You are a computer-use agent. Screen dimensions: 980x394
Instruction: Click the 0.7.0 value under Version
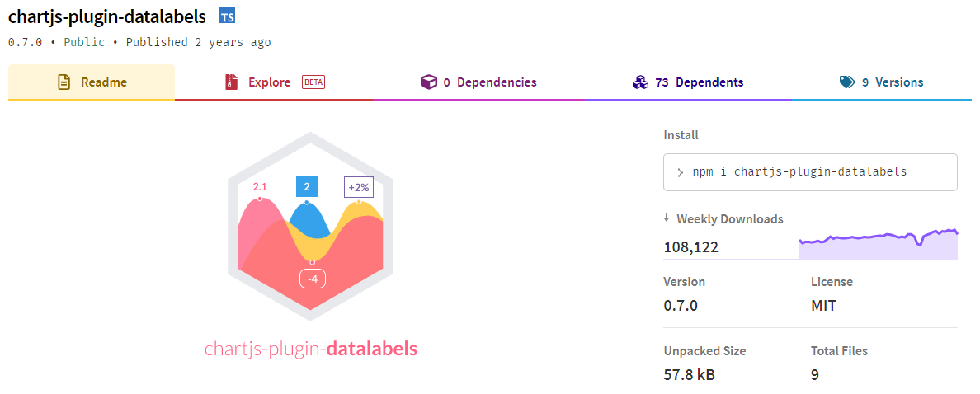tap(681, 306)
